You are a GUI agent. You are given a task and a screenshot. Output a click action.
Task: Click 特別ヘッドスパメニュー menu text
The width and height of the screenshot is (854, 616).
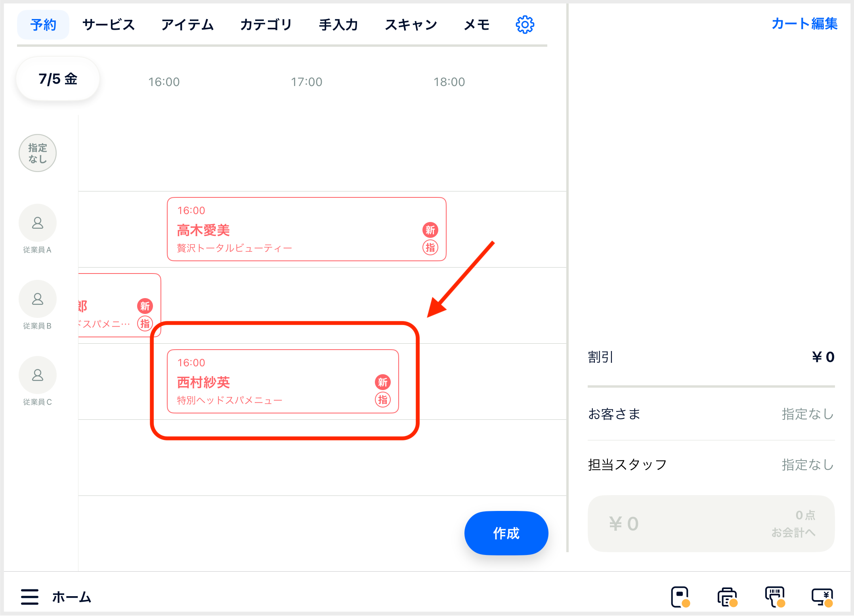(x=229, y=400)
